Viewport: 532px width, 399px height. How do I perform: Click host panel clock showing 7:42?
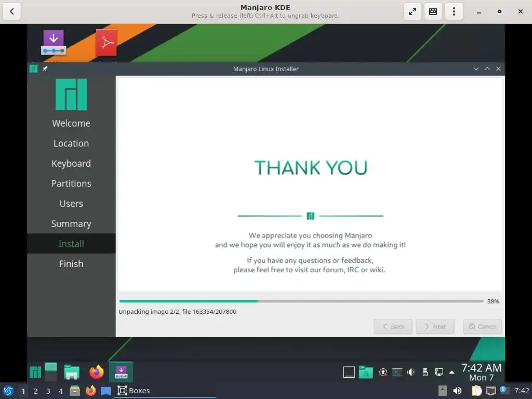522,391
